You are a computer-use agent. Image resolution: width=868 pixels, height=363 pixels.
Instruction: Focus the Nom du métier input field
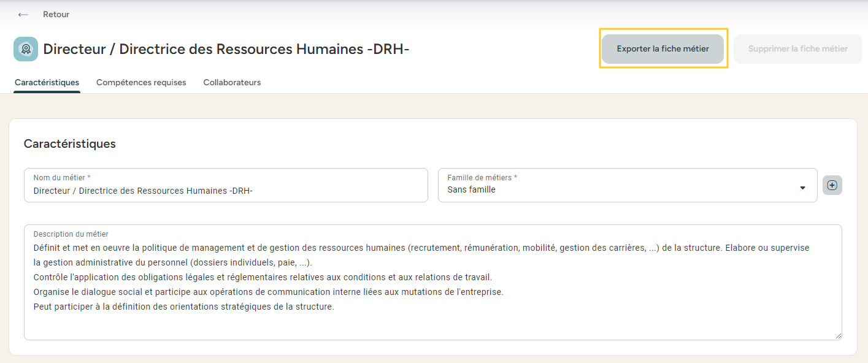point(226,191)
